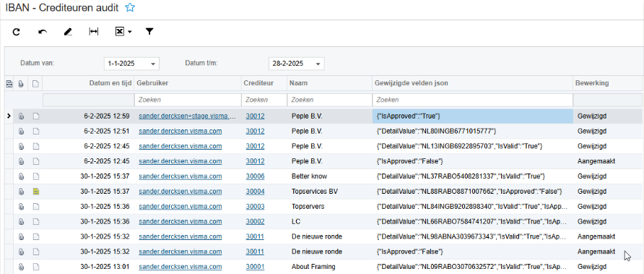Select cell with NL66RABO7584741207
This screenshot has height=274, width=644.
[473, 221]
